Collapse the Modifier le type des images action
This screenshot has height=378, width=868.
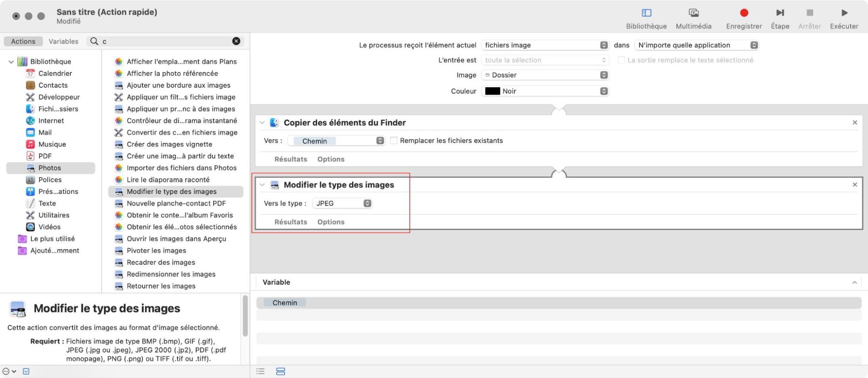pos(262,185)
